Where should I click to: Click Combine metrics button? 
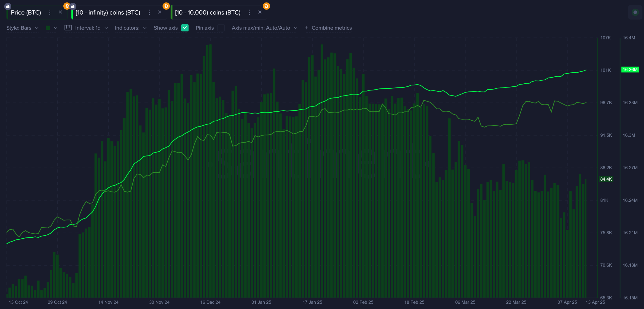coord(328,28)
